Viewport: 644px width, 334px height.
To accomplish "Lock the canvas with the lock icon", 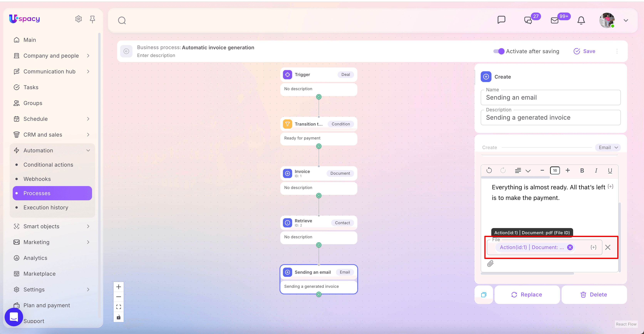I will [x=118, y=317].
